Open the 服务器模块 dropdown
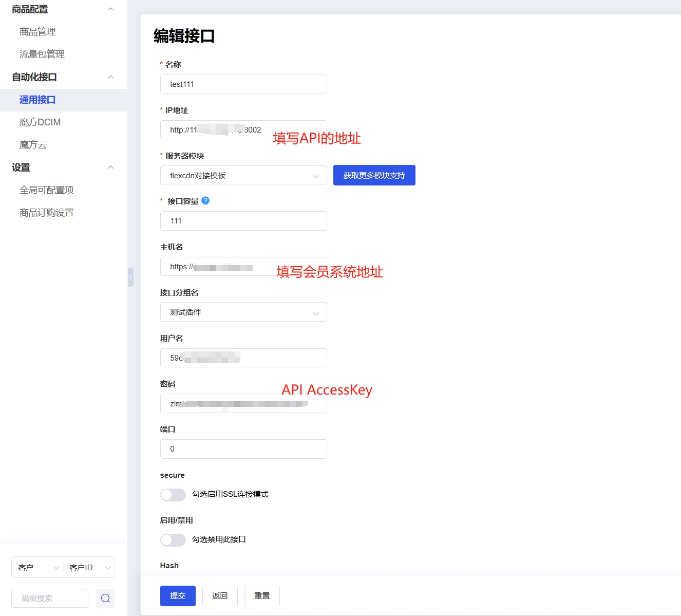 click(x=243, y=175)
